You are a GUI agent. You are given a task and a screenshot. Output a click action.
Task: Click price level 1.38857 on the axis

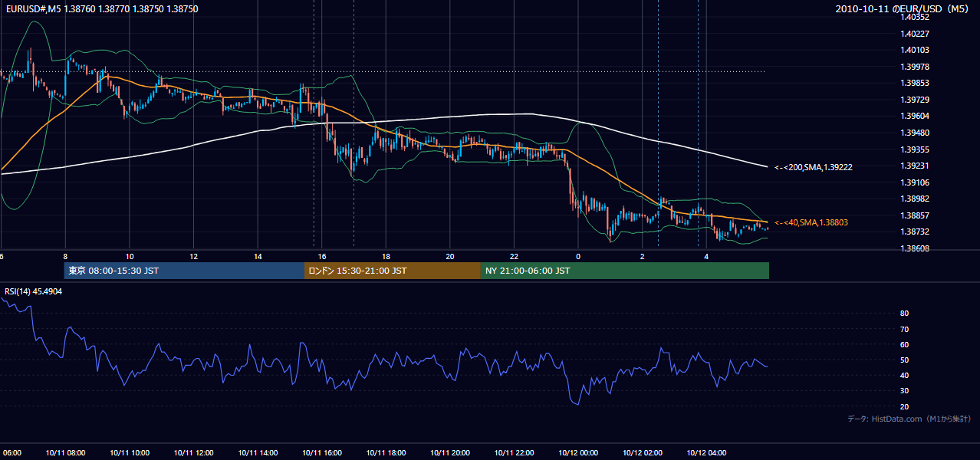(915, 215)
